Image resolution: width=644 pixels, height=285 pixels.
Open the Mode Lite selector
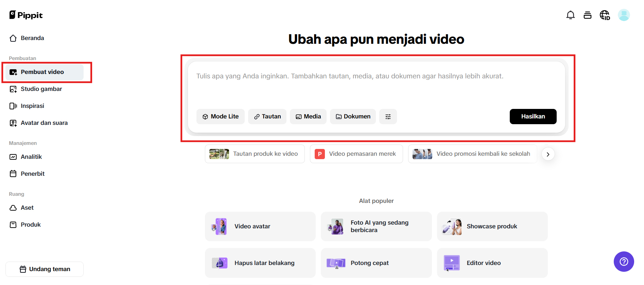[221, 116]
